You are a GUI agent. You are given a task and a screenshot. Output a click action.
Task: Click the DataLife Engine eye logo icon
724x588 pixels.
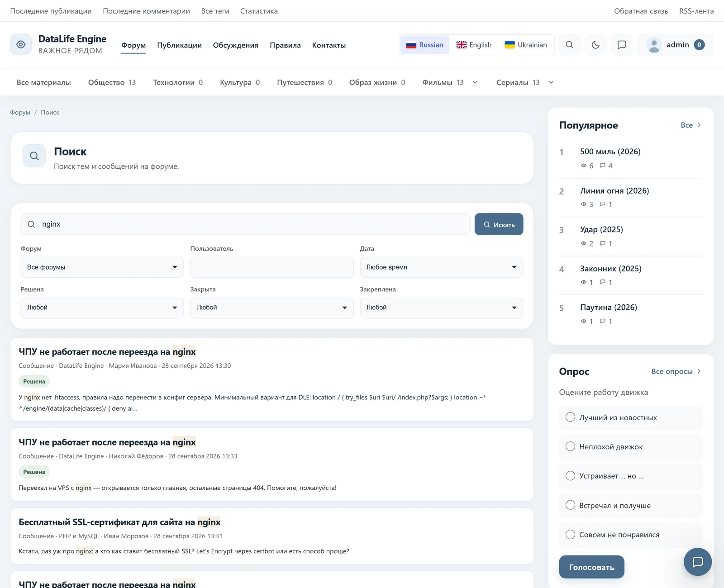[x=21, y=44]
